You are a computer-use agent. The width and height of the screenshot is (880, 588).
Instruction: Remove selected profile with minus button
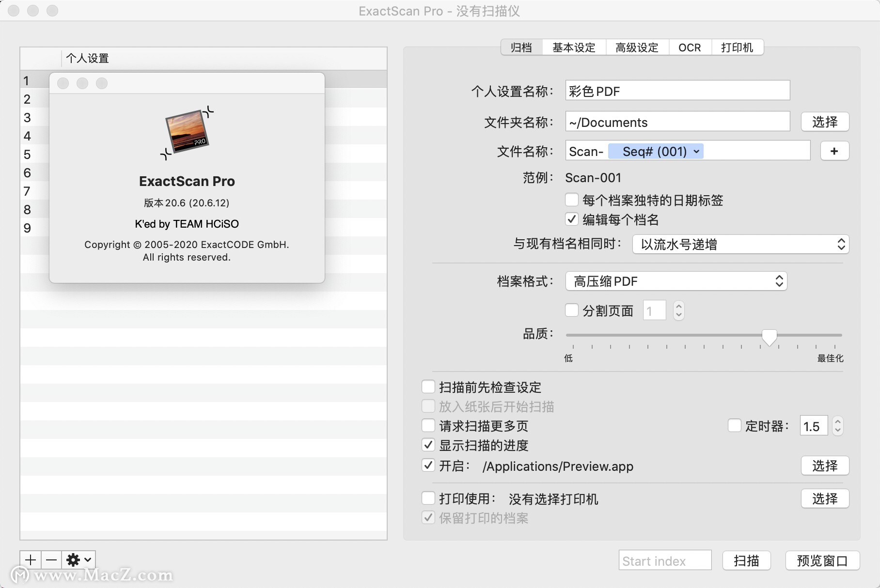[x=51, y=560]
